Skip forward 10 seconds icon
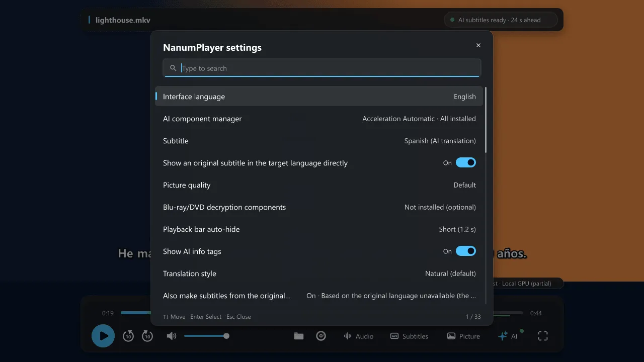 tap(147, 336)
